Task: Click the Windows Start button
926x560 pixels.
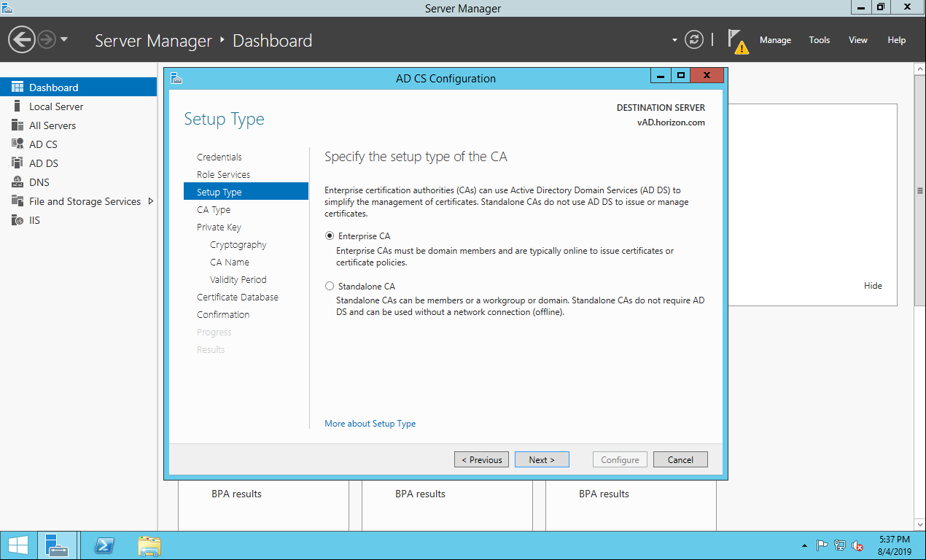Action: pos(18,545)
